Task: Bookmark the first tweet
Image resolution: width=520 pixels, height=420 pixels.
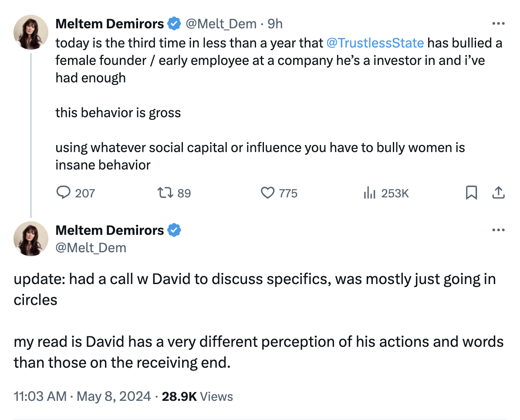Action: click(471, 193)
